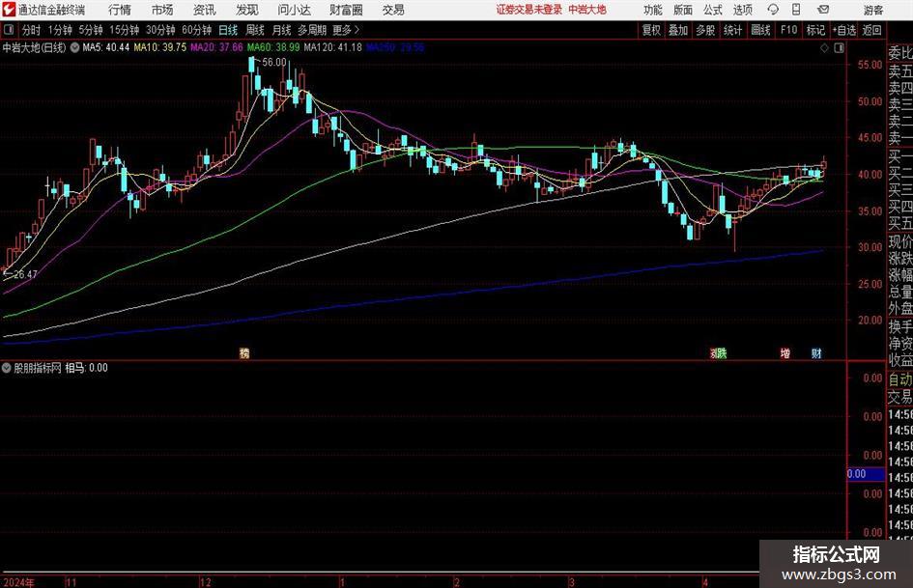Image resolution: width=913 pixels, height=588 pixels.
Task: Switch to the 月线 monthly tab
Action: (281, 30)
